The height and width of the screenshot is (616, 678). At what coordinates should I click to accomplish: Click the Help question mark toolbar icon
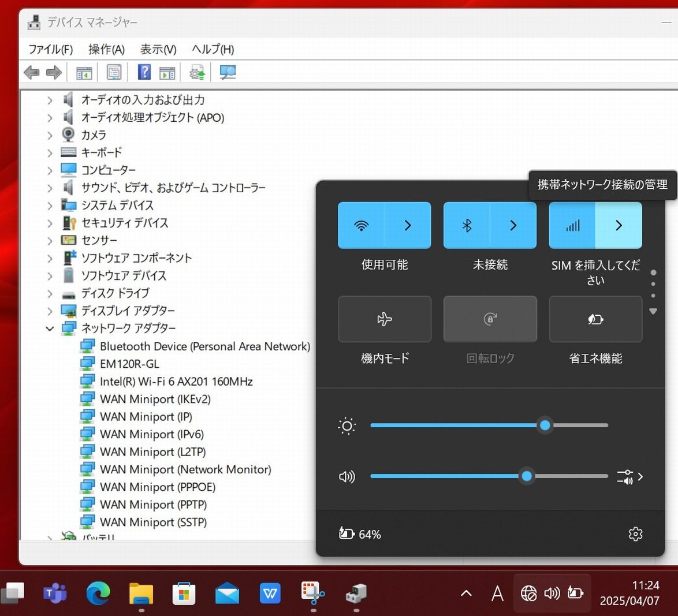144,73
